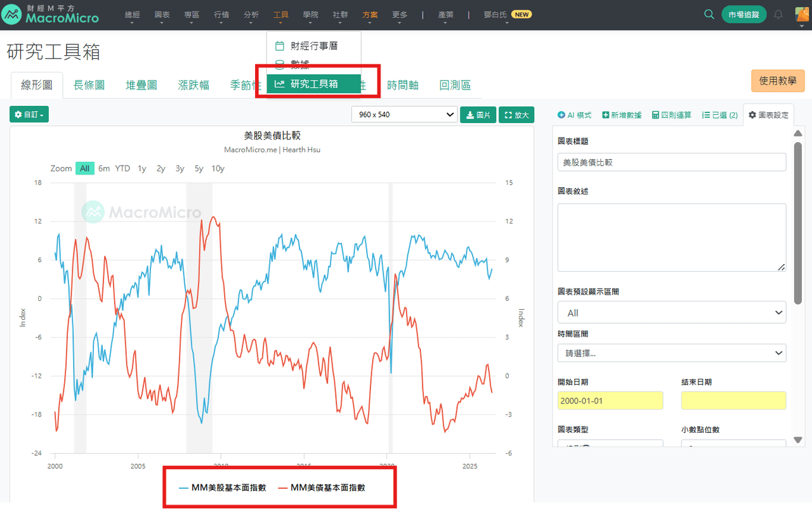Toggle MM美債基本面指數 legend series
Image resolution: width=812 pixels, height=509 pixels.
[x=323, y=487]
